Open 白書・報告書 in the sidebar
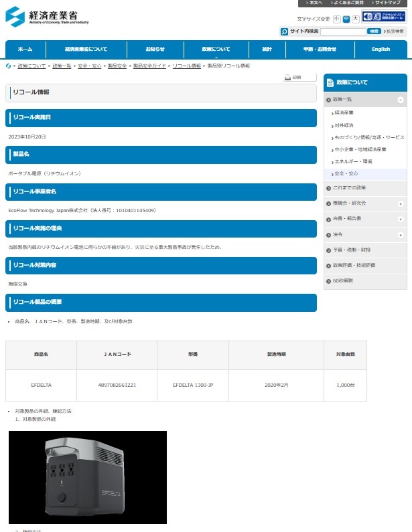412x532 pixels. click(x=347, y=219)
